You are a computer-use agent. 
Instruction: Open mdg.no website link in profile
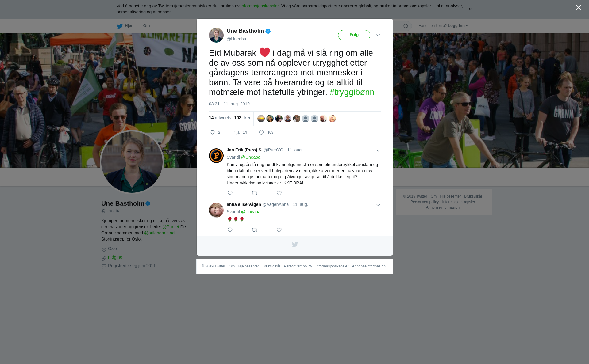point(115,257)
